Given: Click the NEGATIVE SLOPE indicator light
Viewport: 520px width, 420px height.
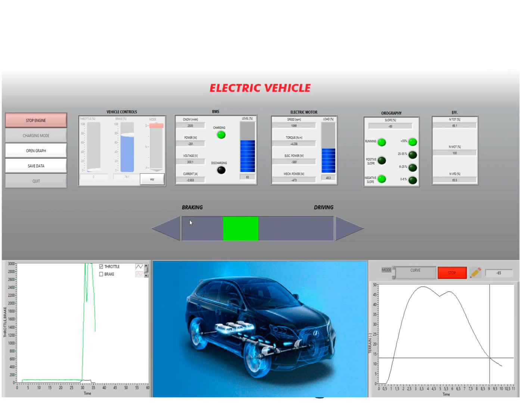Looking at the screenshot, I should [382, 179].
